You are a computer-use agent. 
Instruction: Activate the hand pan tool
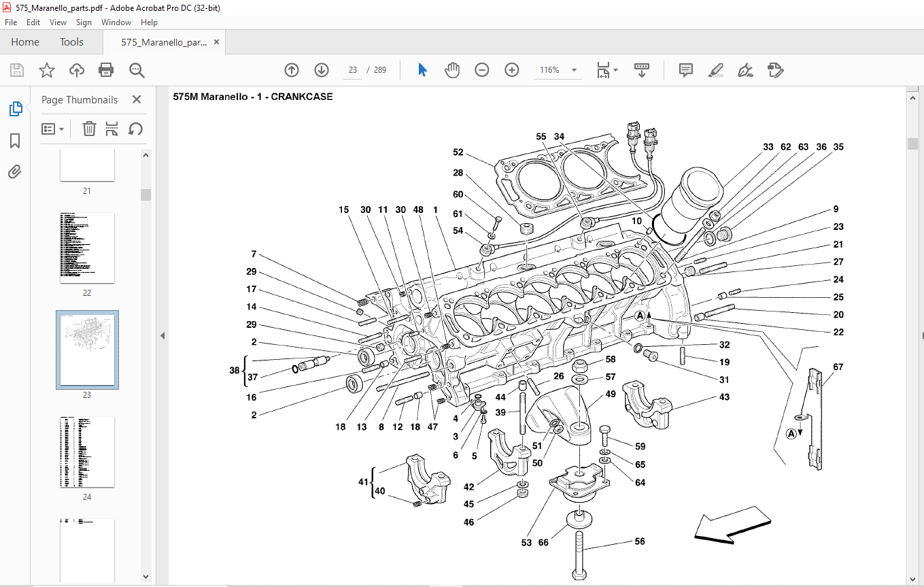point(452,70)
